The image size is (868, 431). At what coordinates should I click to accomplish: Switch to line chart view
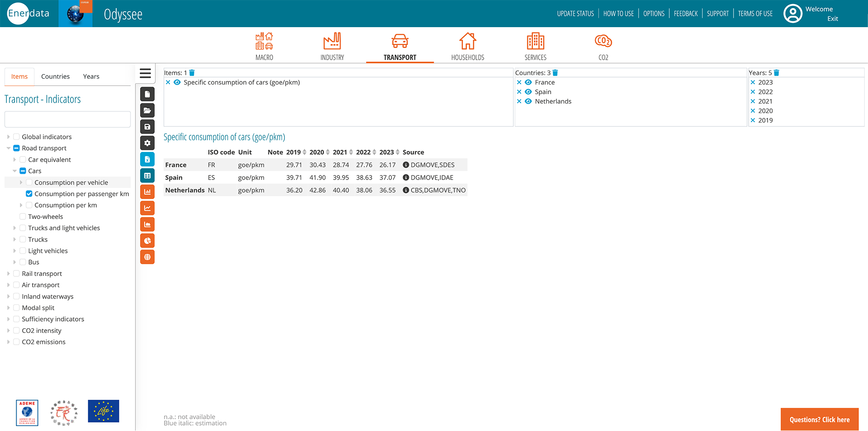coord(147,208)
